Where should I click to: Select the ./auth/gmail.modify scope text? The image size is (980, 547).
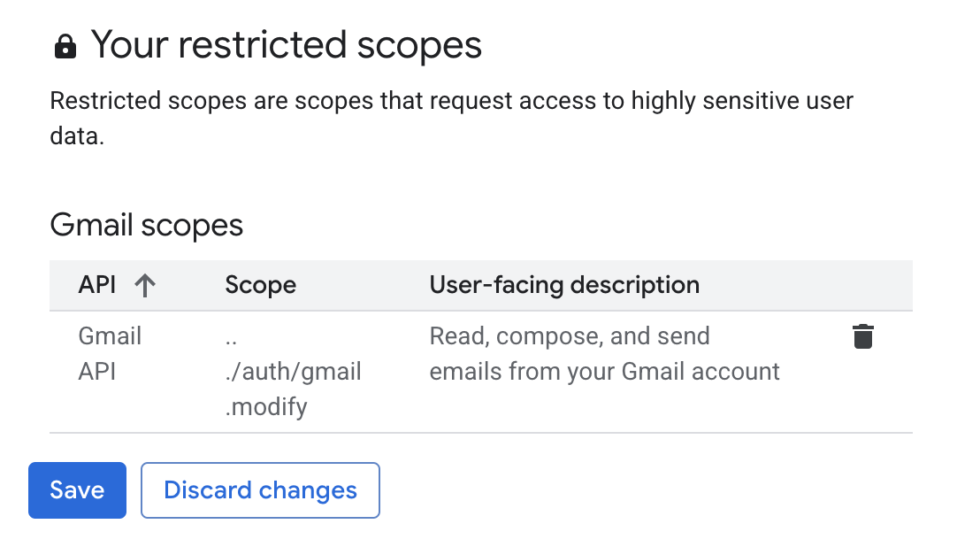click(x=293, y=371)
